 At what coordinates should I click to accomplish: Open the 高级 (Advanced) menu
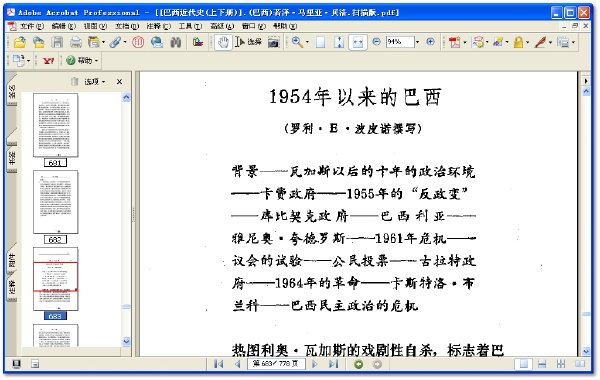click(x=222, y=26)
